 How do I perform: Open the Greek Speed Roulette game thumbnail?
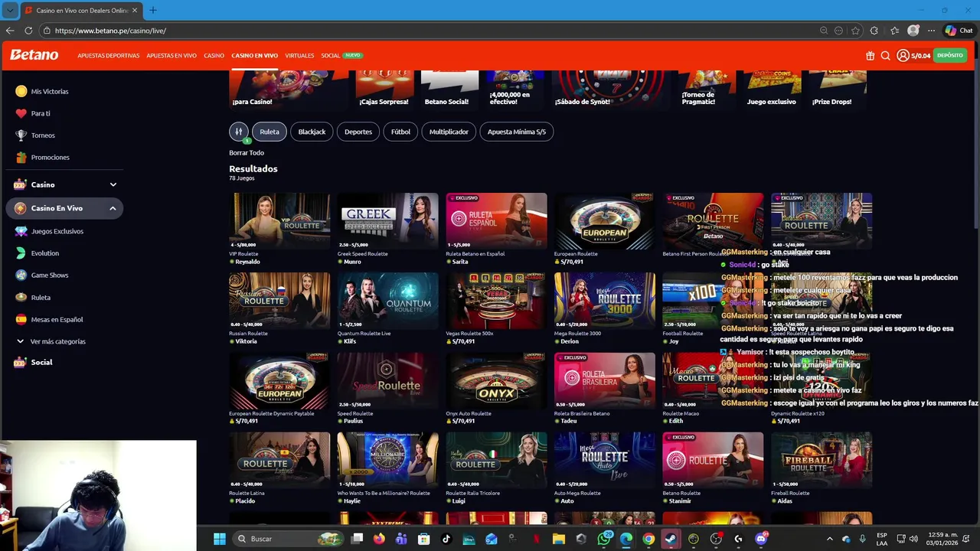coord(388,220)
